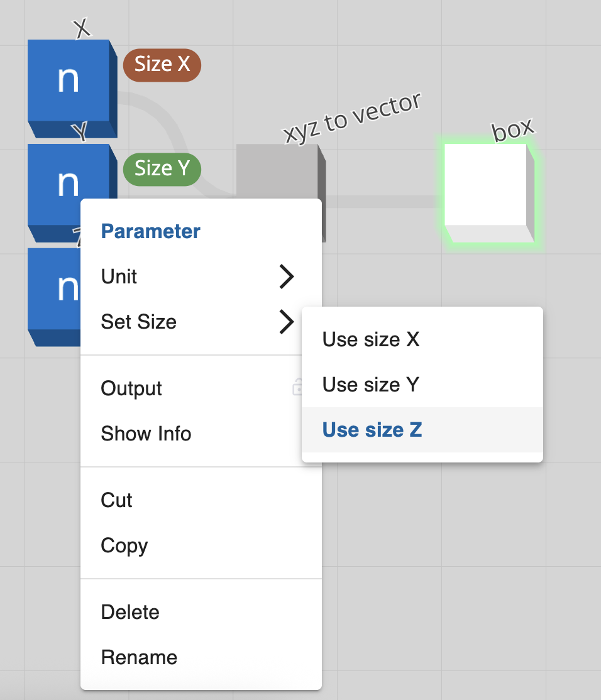Rename the selected parameter node
Screen dimensions: 601x700
[139, 657]
